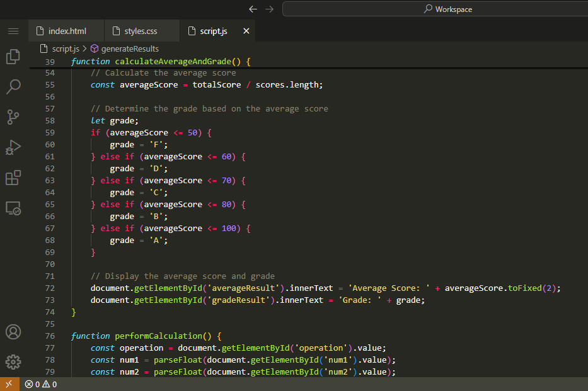Switch to the styles.css tab
Screen dimensions: 588x391
(141, 31)
